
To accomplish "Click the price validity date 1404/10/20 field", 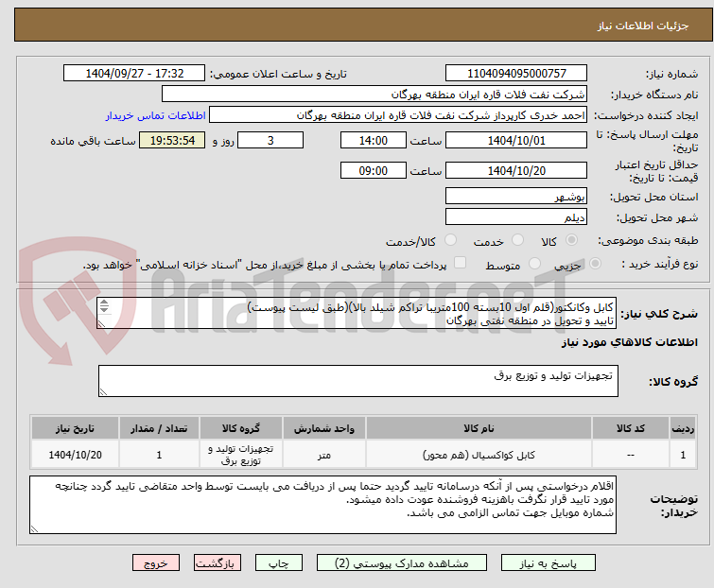I will [516, 171].
